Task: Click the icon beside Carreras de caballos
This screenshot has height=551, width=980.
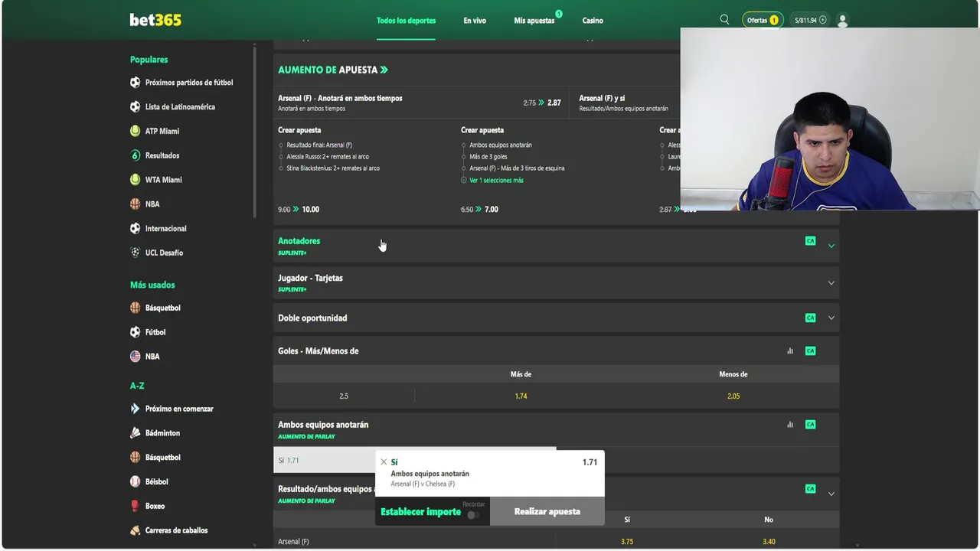Action: coord(136,530)
